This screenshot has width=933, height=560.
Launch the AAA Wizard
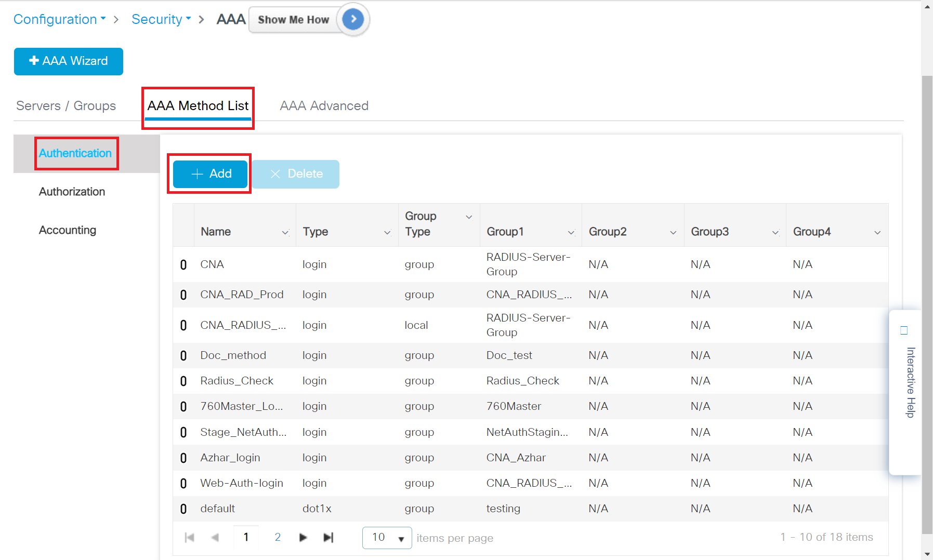[69, 61]
